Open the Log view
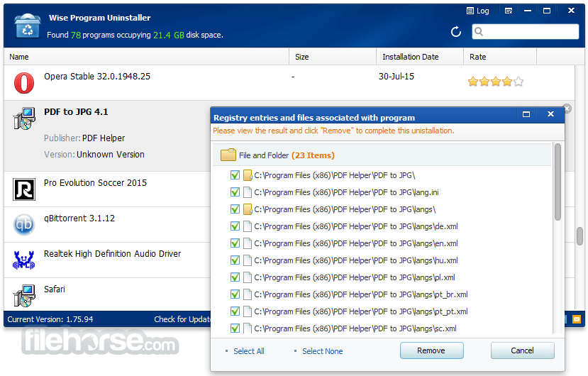588x376 pixels. tap(478, 11)
